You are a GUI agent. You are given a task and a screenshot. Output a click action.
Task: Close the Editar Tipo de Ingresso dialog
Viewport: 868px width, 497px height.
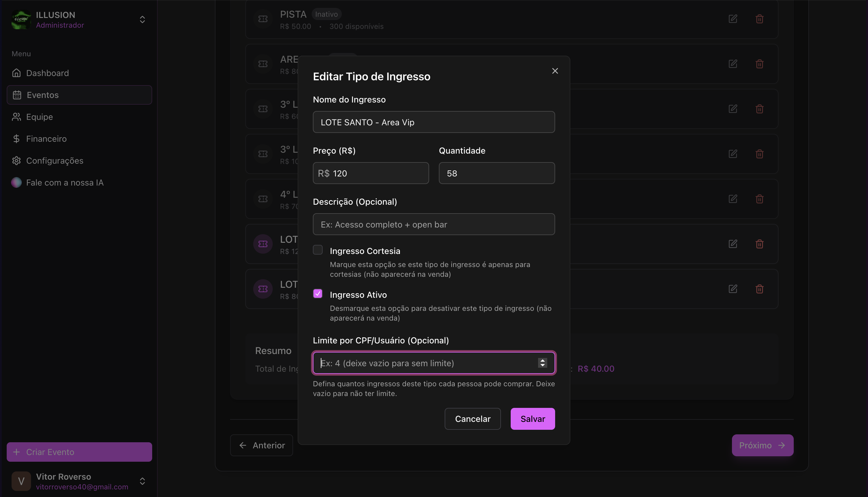pos(555,71)
